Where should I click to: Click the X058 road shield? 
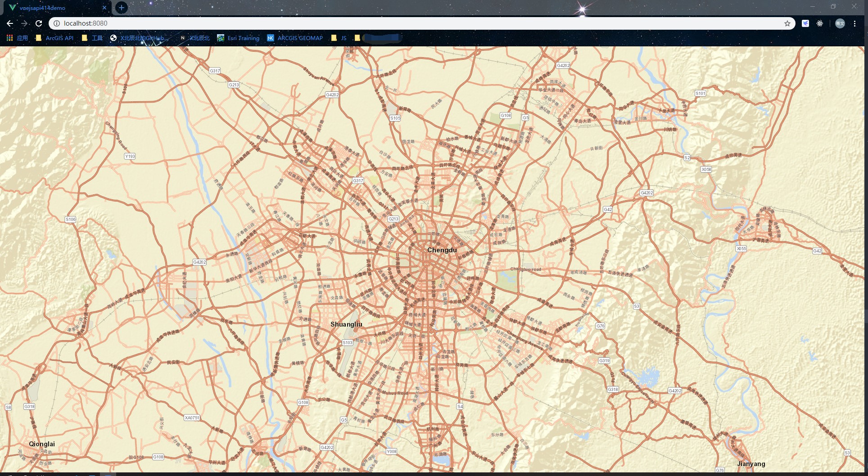[x=706, y=170]
